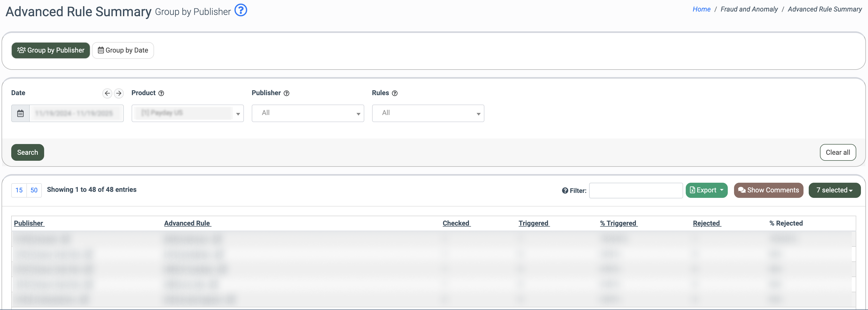This screenshot has width=868, height=310.
Task: Click the Product help question icon
Action: point(161,93)
